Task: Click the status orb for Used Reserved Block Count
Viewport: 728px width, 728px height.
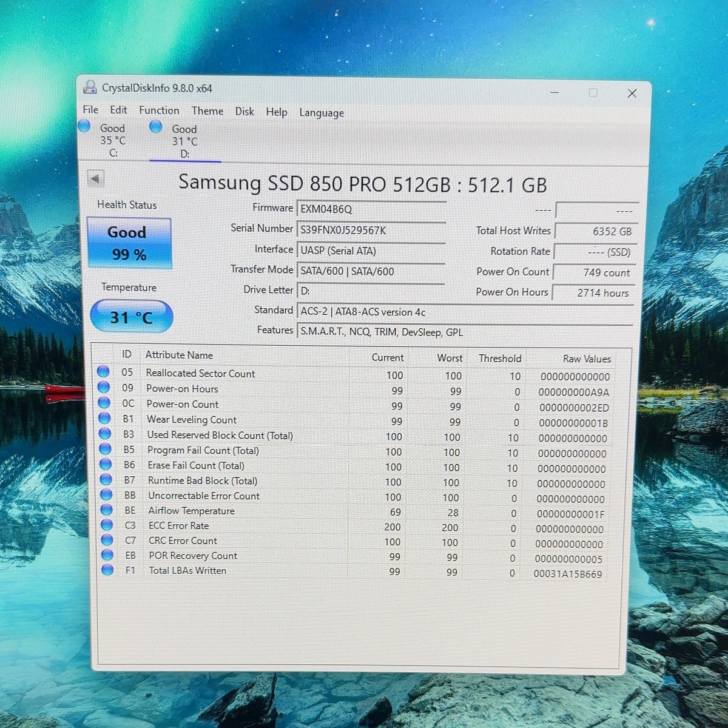Action: point(105,434)
